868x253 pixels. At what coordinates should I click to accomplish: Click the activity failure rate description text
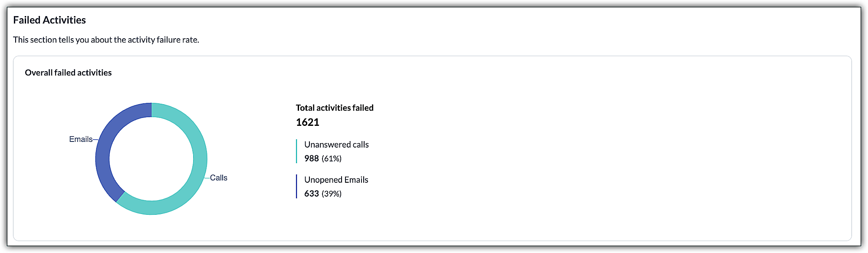pos(106,40)
